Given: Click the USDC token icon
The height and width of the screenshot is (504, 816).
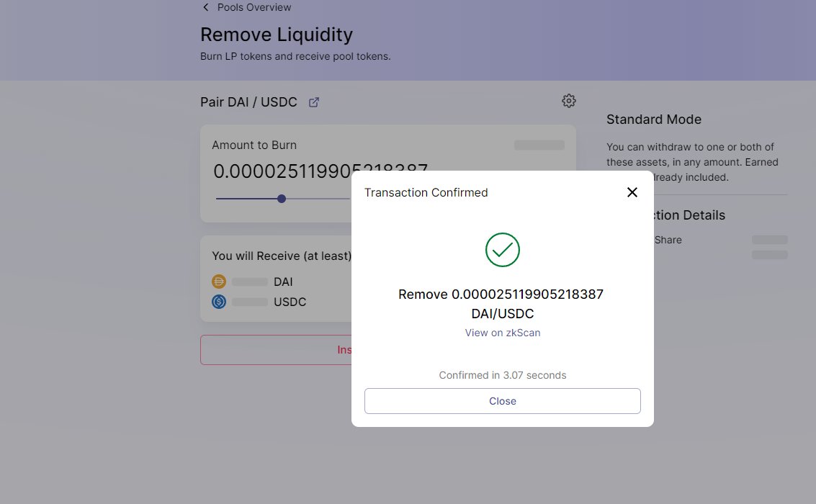Looking at the screenshot, I should click(218, 302).
